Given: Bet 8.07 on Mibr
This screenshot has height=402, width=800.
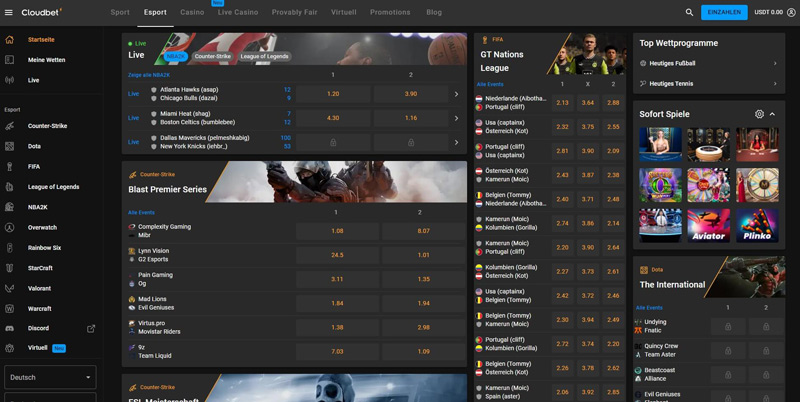Looking at the screenshot, I should (x=423, y=231).
